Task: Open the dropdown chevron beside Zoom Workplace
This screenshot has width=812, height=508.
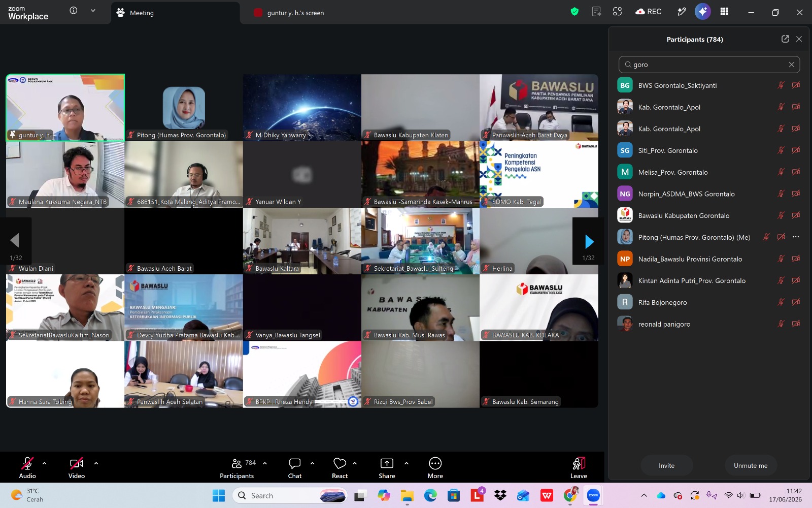Action: pos(93,11)
